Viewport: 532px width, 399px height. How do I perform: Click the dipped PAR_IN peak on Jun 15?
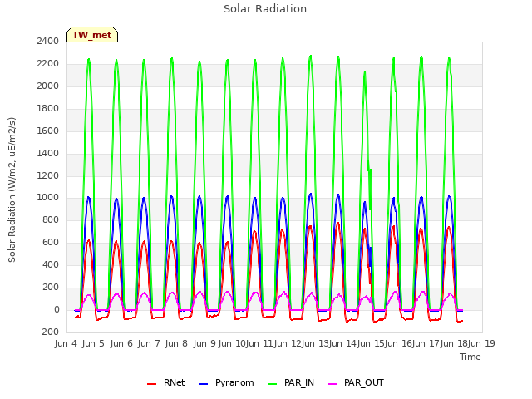pos(365,71)
